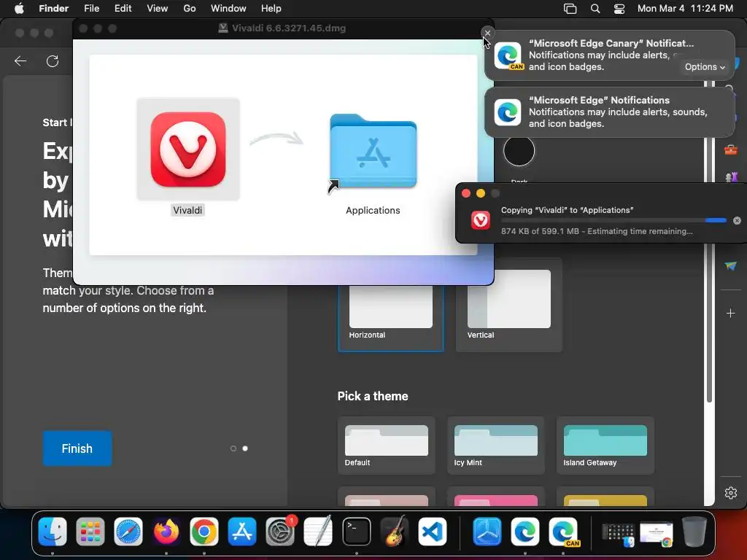The height and width of the screenshot is (560, 747).
Task: Open the blue tripod app in Dock
Action: tap(487, 532)
